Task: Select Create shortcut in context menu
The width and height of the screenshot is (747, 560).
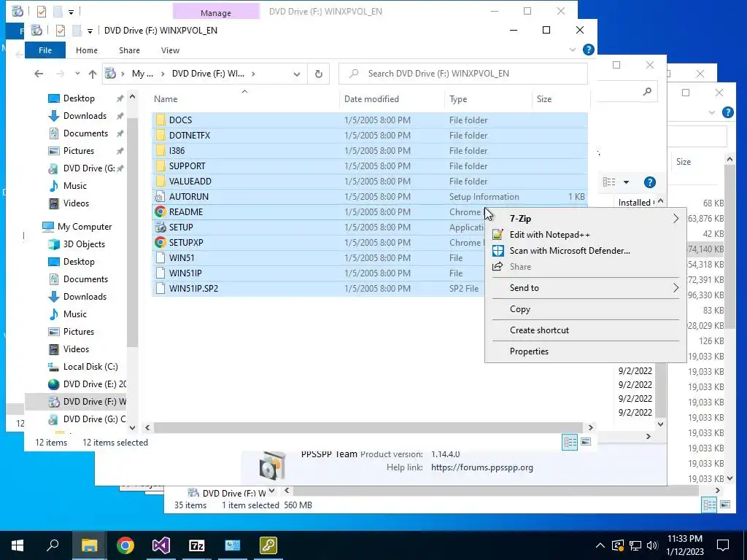Action: (x=586, y=330)
